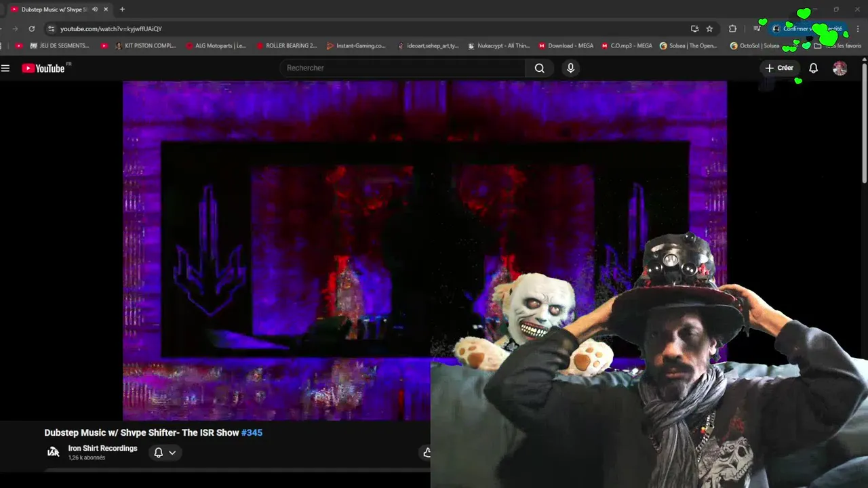Open Download - MEGA bookmark
Image resolution: width=868 pixels, height=488 pixels.
[x=566, y=46]
